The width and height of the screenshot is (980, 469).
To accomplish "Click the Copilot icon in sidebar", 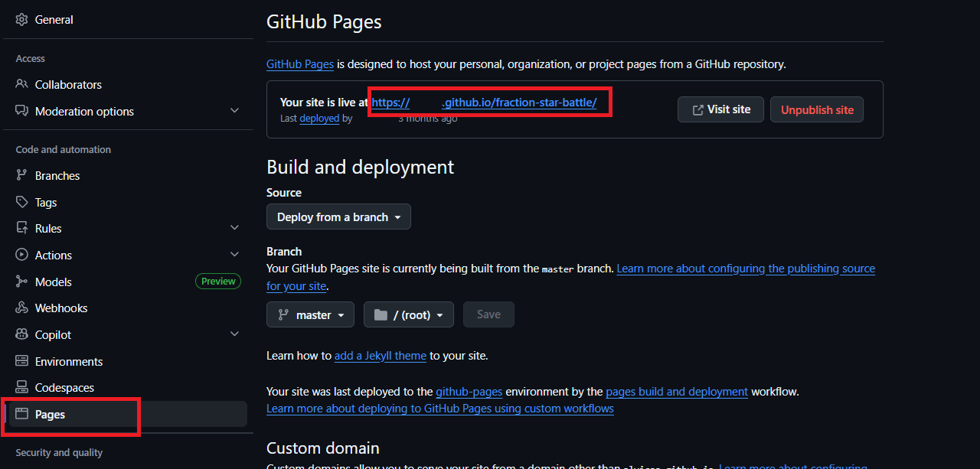I will click(21, 334).
